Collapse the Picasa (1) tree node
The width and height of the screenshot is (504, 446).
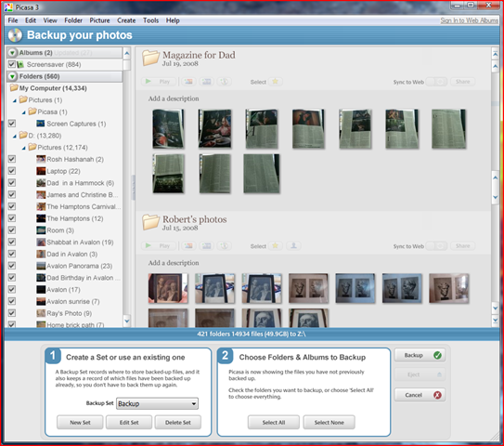(x=24, y=112)
